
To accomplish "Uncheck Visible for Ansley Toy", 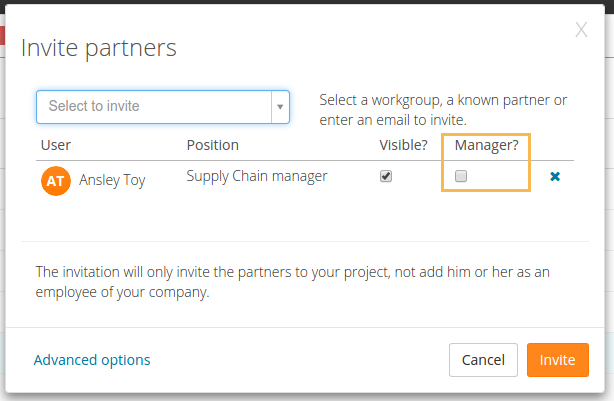I will tap(386, 176).
